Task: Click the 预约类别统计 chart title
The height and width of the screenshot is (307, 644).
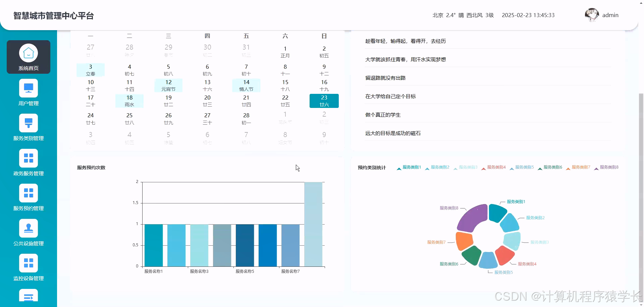Action: tap(372, 168)
